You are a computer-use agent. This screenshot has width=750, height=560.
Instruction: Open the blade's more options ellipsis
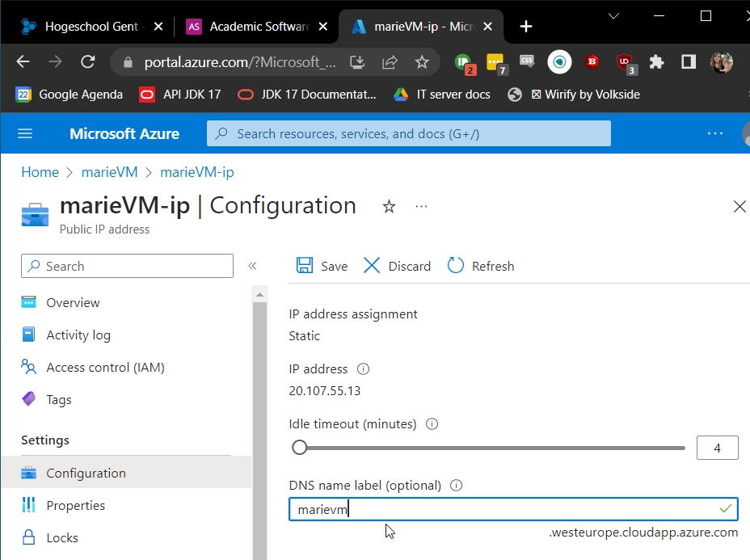click(421, 207)
